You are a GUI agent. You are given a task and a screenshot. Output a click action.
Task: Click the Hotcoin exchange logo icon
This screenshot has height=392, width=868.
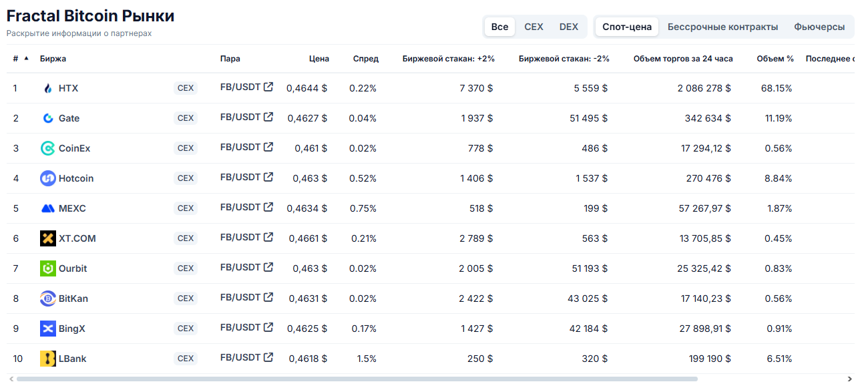(48, 178)
